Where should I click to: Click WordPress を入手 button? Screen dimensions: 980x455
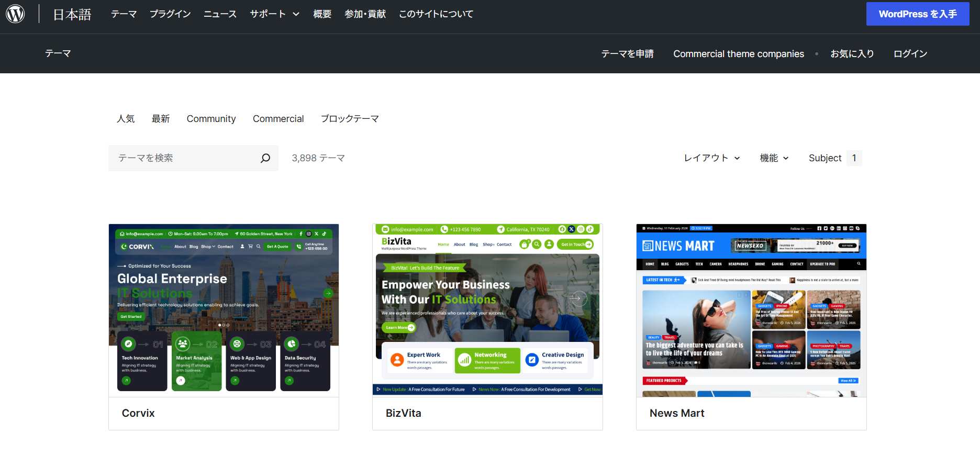tap(918, 14)
